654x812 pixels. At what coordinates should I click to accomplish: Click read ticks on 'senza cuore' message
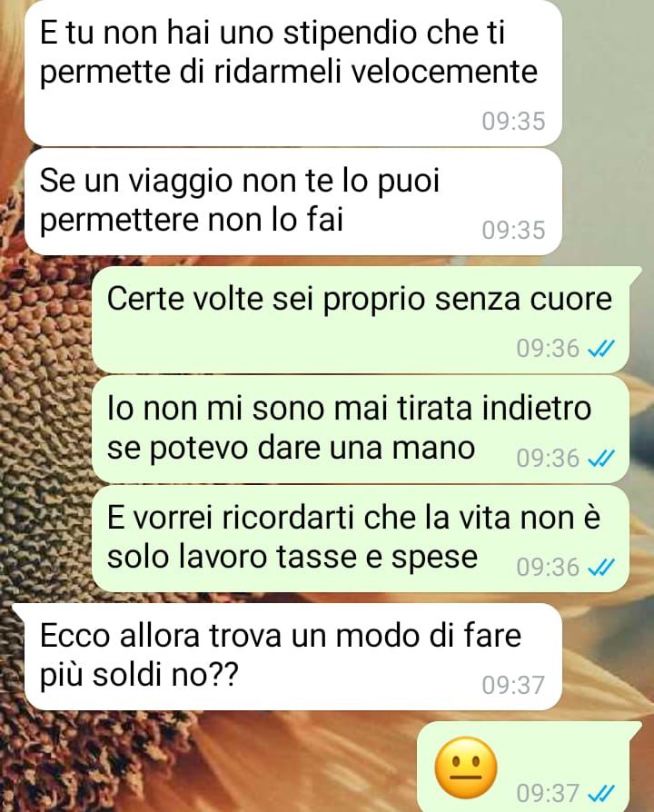click(x=601, y=349)
